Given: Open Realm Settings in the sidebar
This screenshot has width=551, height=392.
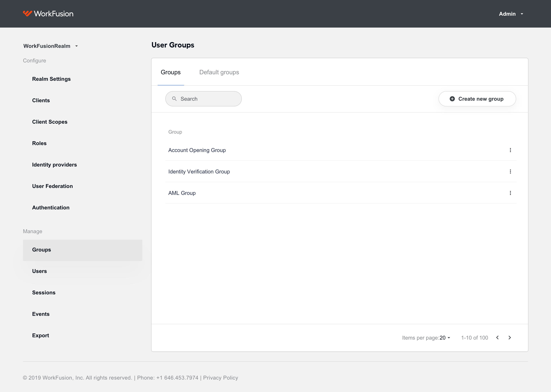Looking at the screenshot, I should point(51,79).
